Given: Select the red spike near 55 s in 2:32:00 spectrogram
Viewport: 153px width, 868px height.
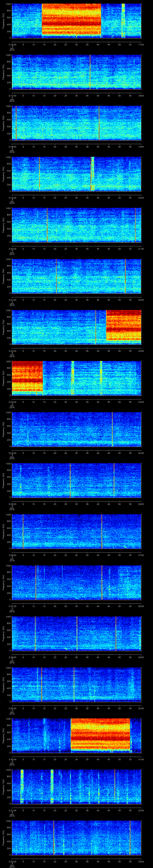Looking at the screenshot, I should (x=130, y=838).
